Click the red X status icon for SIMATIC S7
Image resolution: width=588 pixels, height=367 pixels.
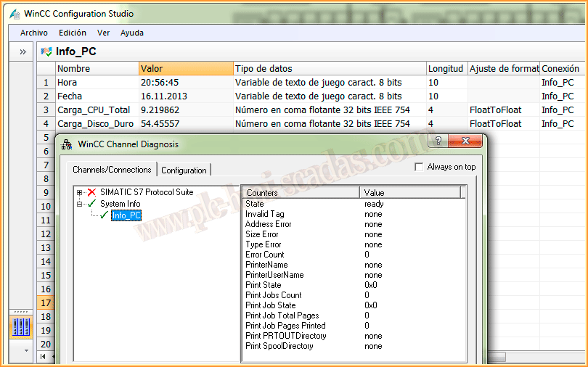pos(91,192)
